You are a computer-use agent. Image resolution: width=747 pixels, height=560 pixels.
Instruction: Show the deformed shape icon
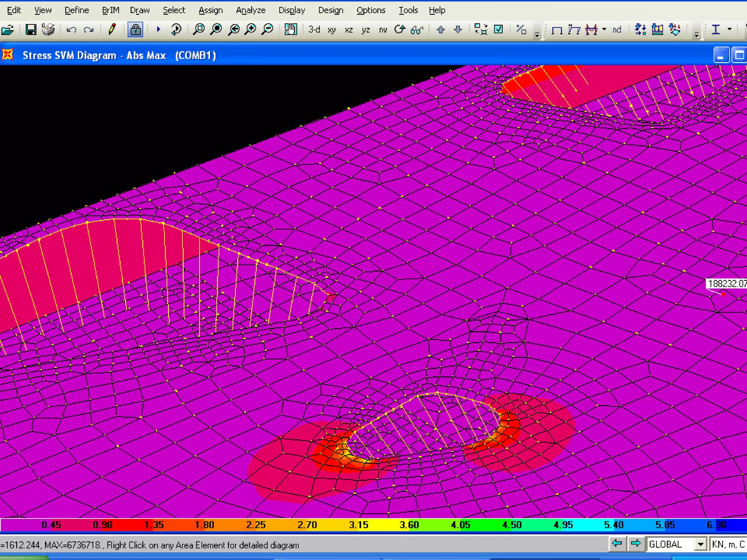coord(574,29)
